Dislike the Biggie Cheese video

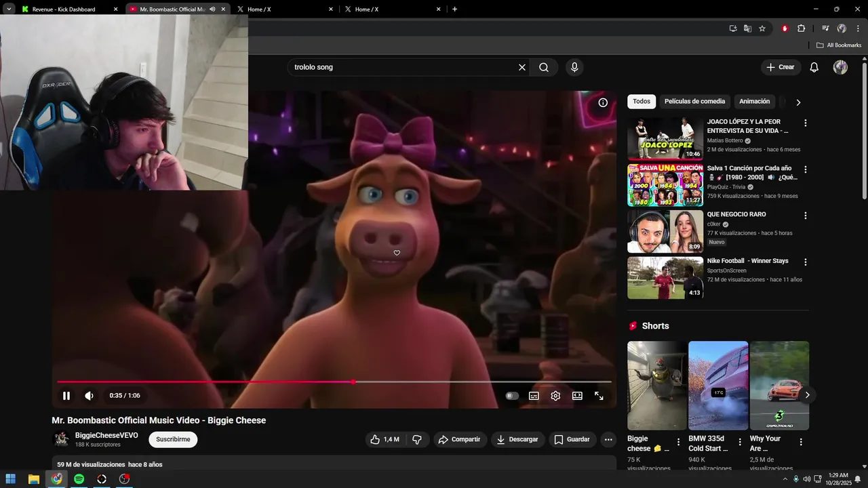pos(417,439)
